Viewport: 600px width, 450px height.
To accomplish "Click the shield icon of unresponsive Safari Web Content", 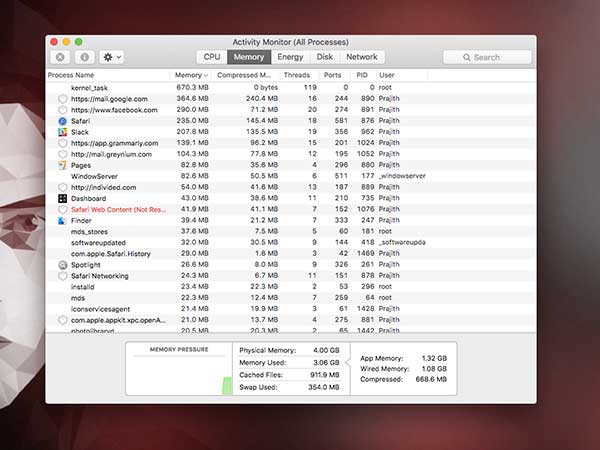I will 62,209.
